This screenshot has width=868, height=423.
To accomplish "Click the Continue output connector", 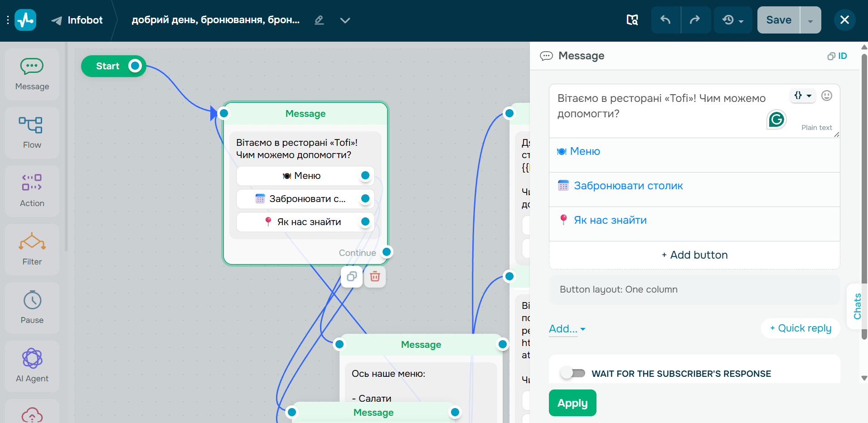I will 387,252.
